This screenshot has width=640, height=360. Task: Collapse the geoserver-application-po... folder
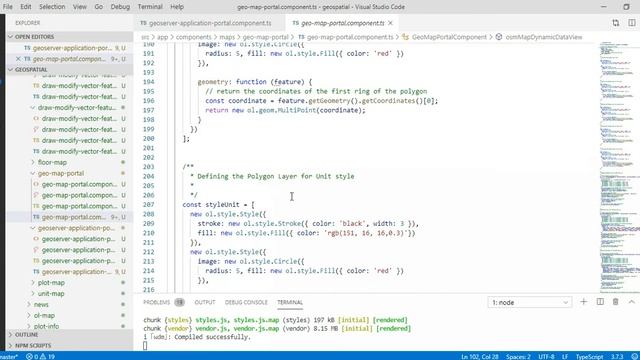[x=76, y=228]
